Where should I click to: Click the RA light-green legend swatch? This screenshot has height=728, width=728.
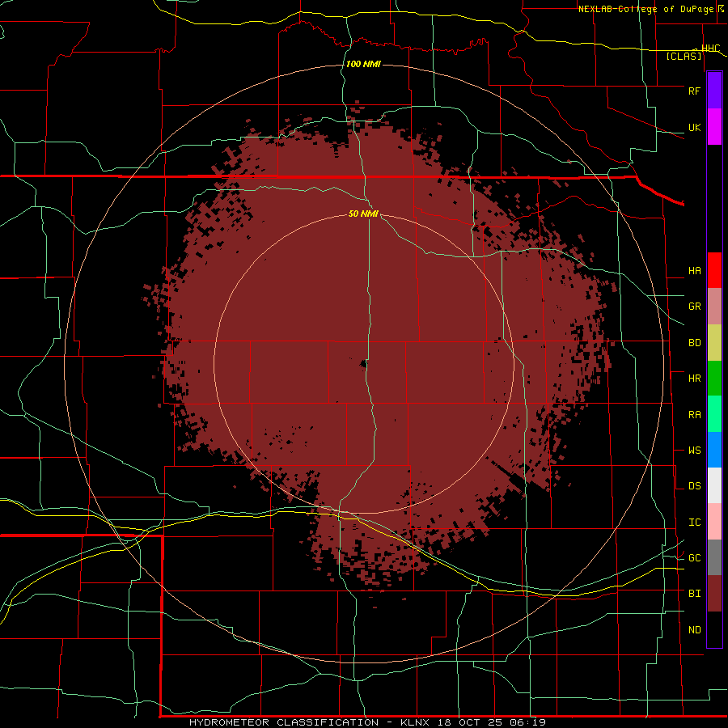tap(714, 414)
